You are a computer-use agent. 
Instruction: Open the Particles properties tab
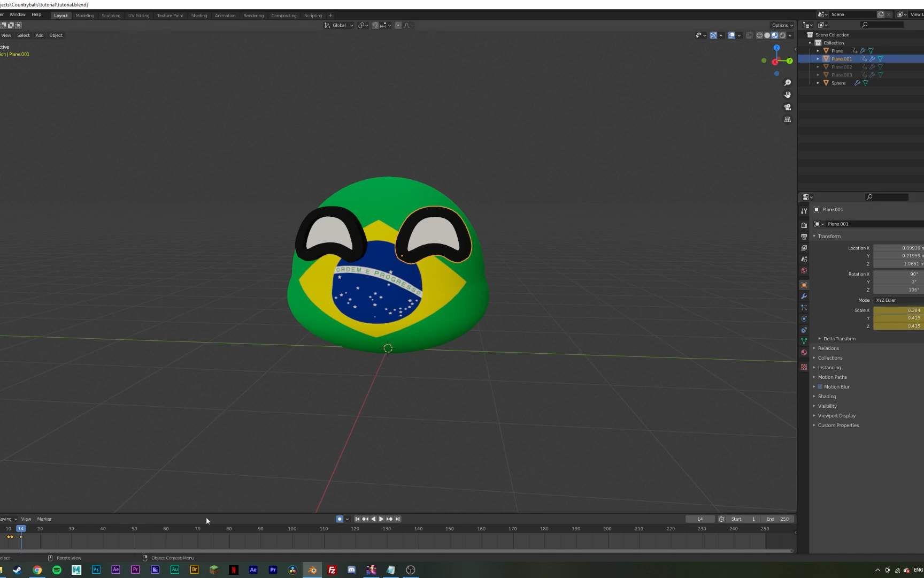pyautogui.click(x=804, y=307)
